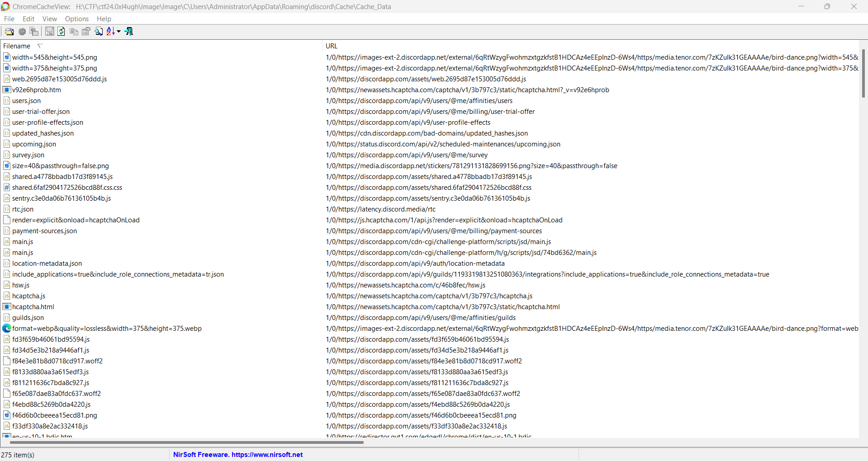Viewport: 868px width, 461px height.
Task: Select f811211636c7bda8c927.js file
Action: 51,382
